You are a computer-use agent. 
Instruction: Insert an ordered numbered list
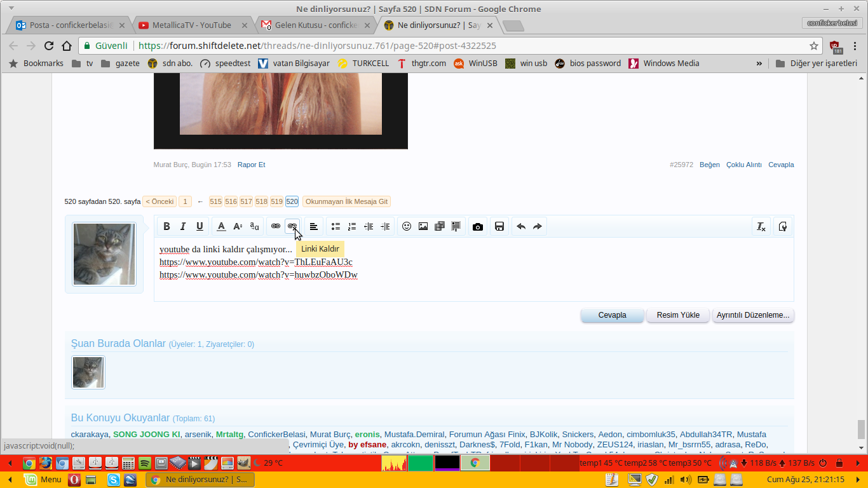(x=352, y=226)
